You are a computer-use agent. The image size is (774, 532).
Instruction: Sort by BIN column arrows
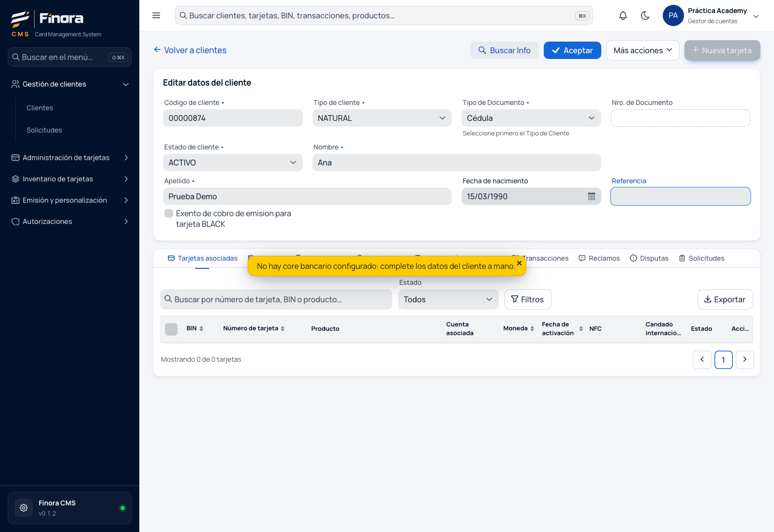coord(201,328)
